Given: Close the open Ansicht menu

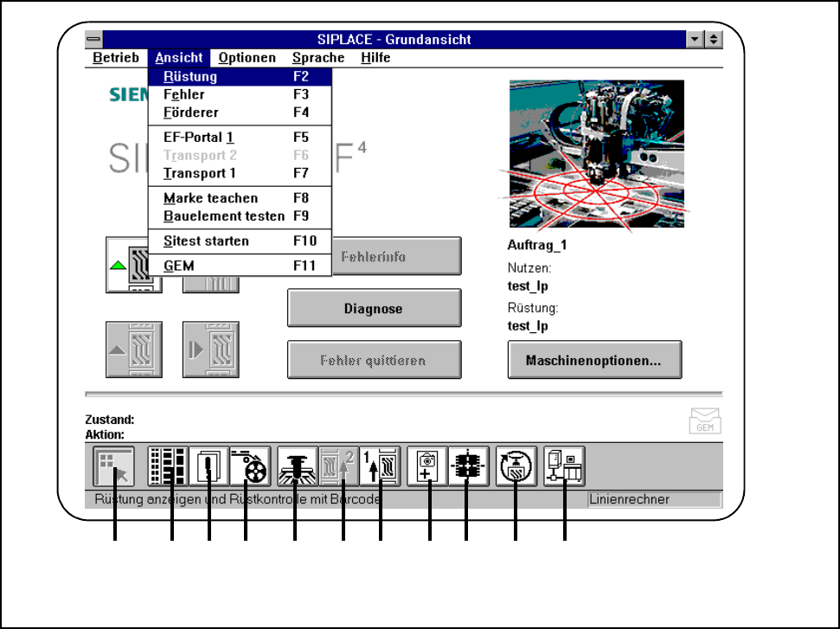Looking at the screenshot, I should (179, 57).
